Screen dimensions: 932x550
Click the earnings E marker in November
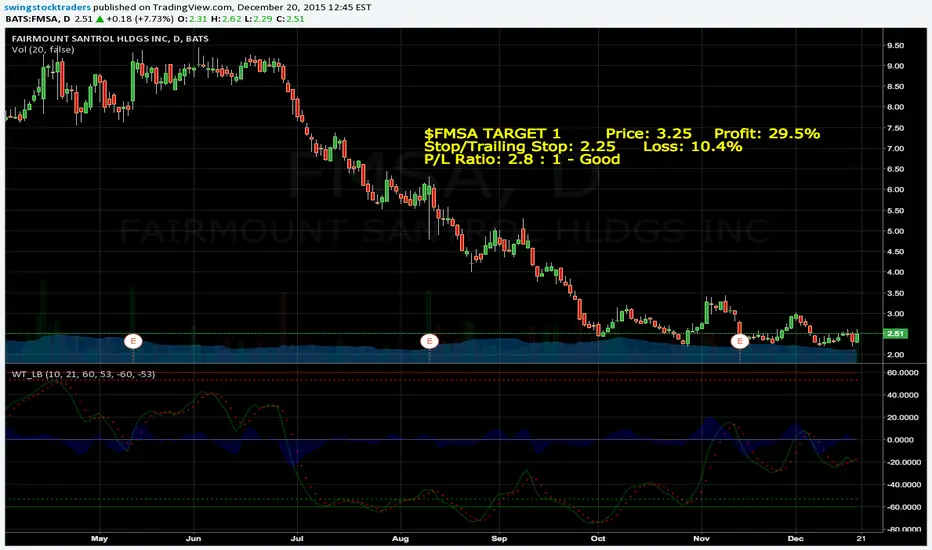point(739,341)
